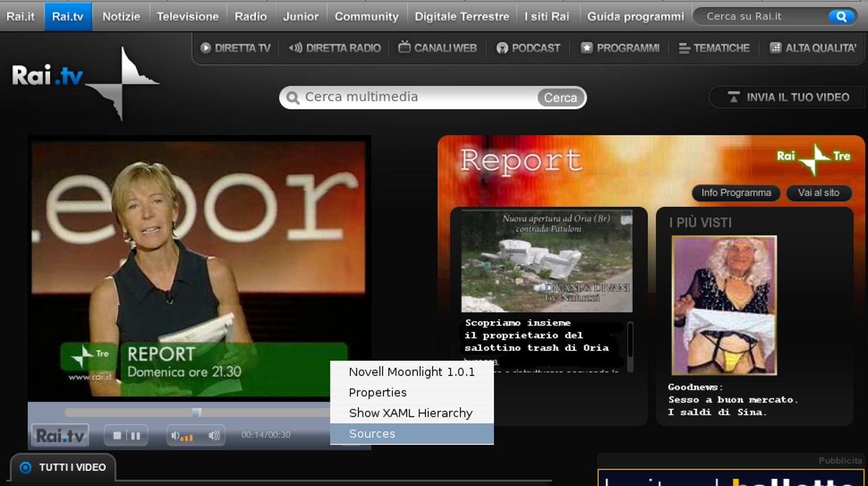
Task: Choose Show XAML Hierarchy menu entry
Action: click(412, 413)
